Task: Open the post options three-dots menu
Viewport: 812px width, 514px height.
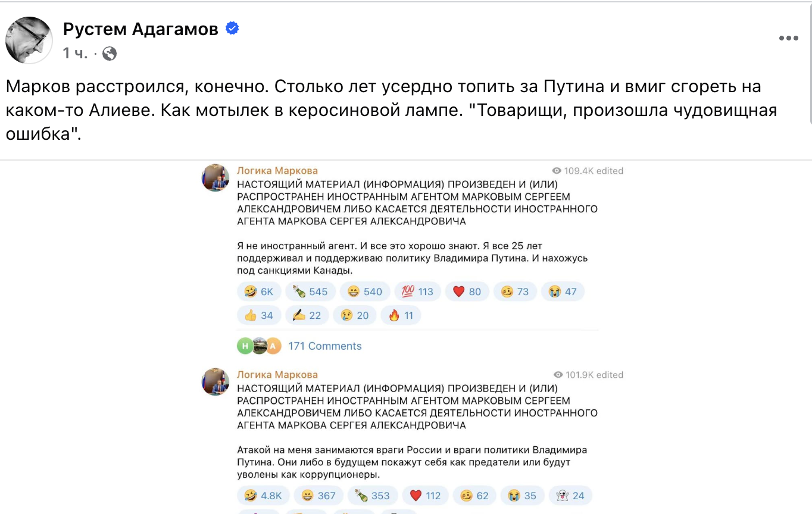Action: [x=788, y=39]
